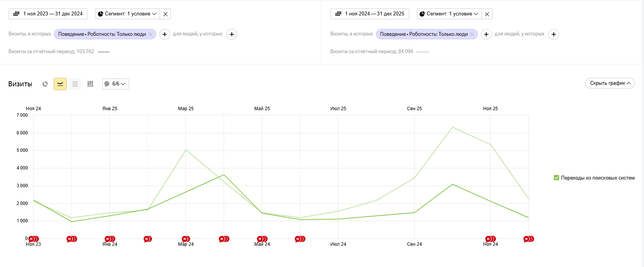The image size is (644, 267).
Task: Add people condition in right segment
Action: tap(554, 34)
